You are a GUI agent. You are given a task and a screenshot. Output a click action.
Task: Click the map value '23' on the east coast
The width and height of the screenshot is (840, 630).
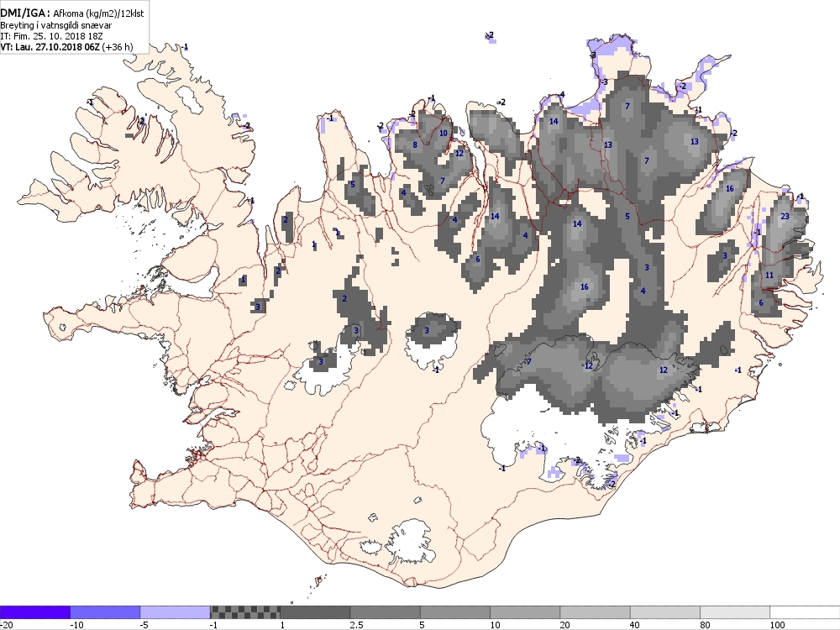[785, 217]
